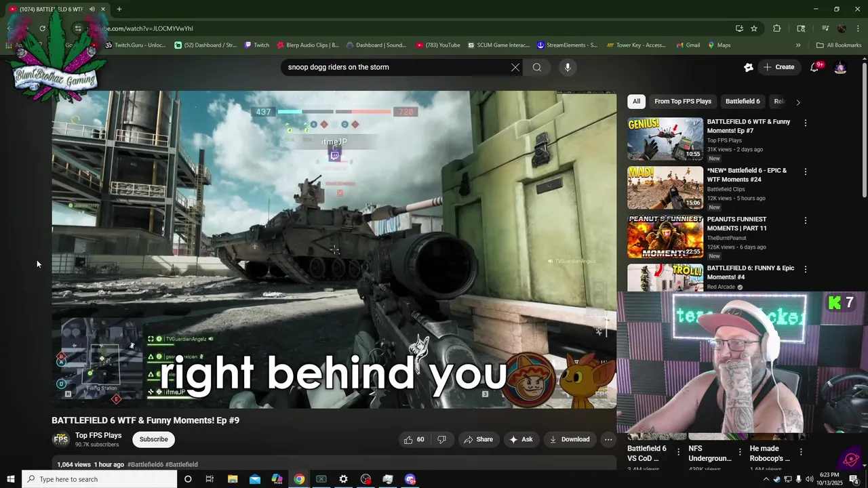This screenshot has width=868, height=488.
Task: Click the Ask button
Action: (521, 439)
